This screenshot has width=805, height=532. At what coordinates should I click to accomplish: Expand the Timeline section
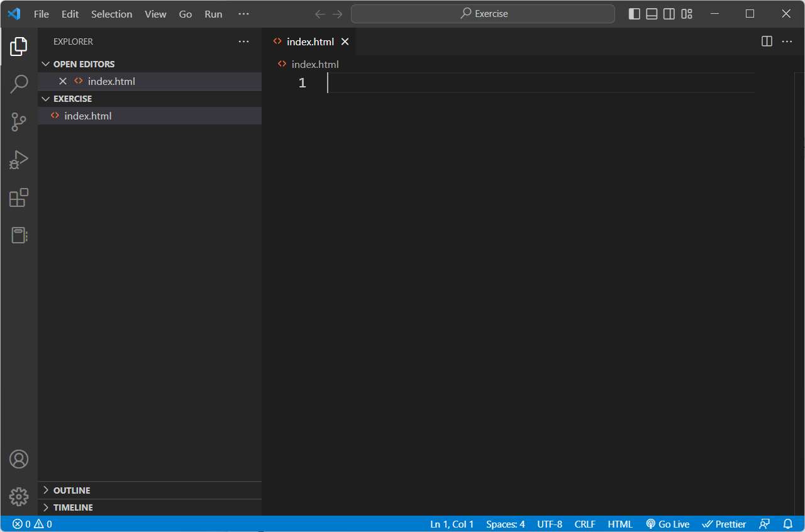45,507
